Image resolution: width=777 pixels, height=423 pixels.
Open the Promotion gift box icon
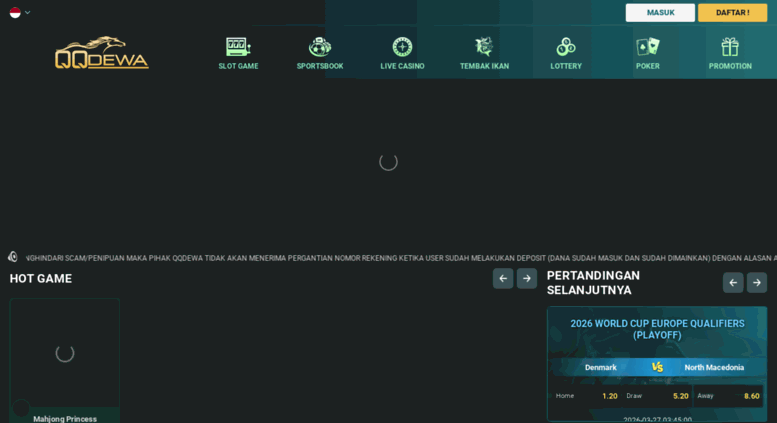(x=730, y=47)
